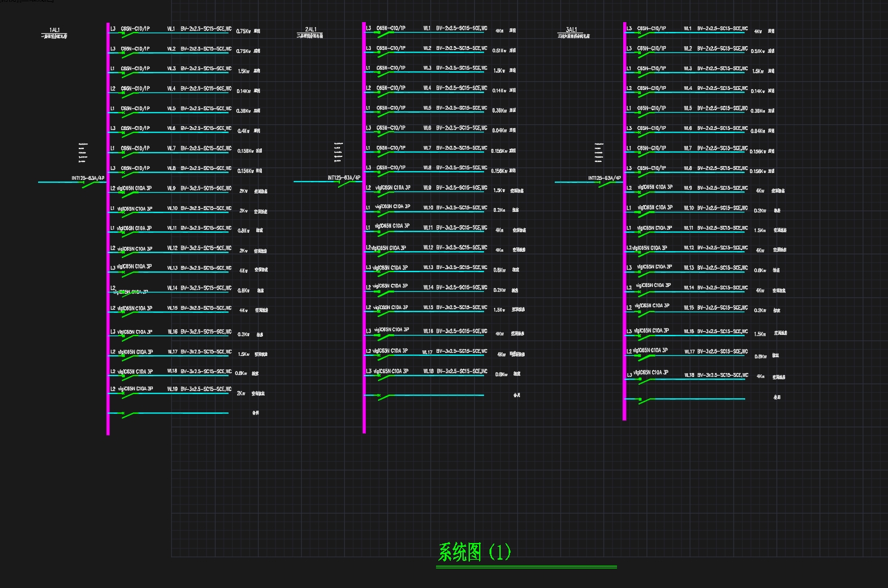This screenshot has width=888, height=588.
Task: Pick the C65N-C10/1P breaker label on 1AL1 WL7
Action: (x=135, y=148)
